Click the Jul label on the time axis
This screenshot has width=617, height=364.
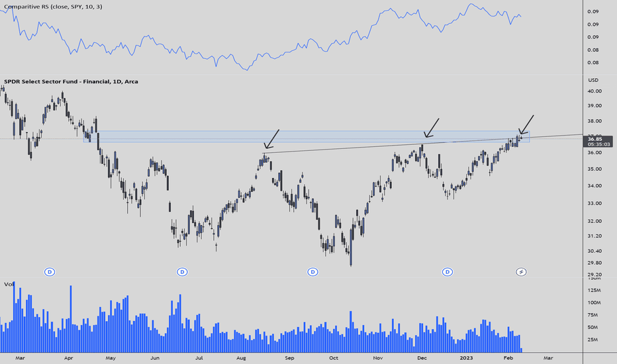pos(199,357)
